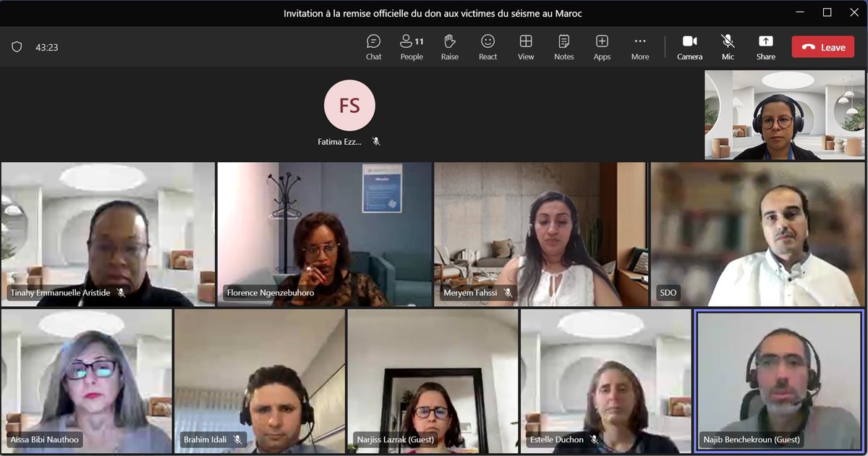Screen dimensions: 868x456
Task: Click the Florence Ngenzebuhoro name label
Action: [271, 293]
